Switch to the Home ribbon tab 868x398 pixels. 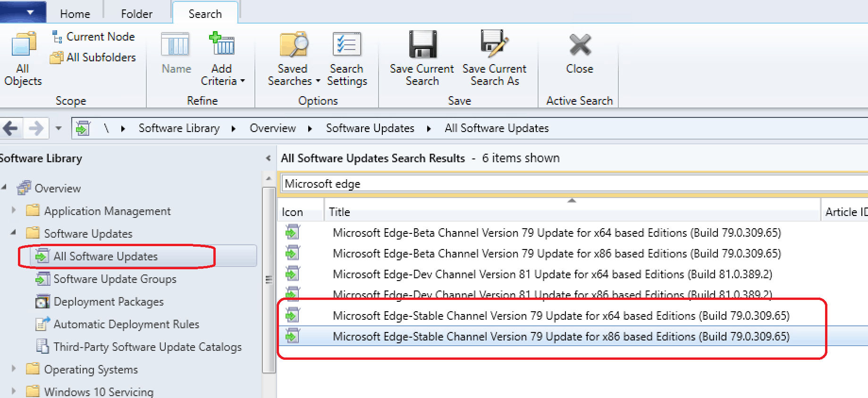click(x=75, y=14)
